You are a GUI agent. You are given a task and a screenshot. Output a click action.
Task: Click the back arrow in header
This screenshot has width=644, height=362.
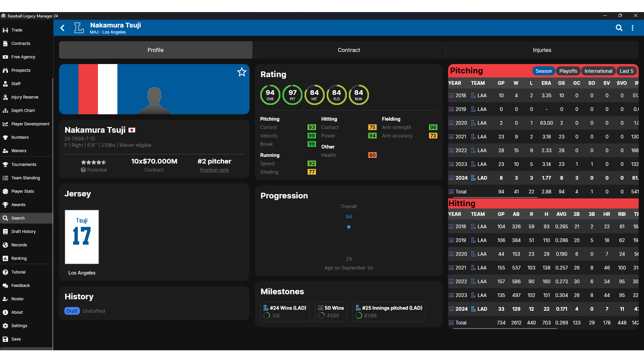coord(62,28)
